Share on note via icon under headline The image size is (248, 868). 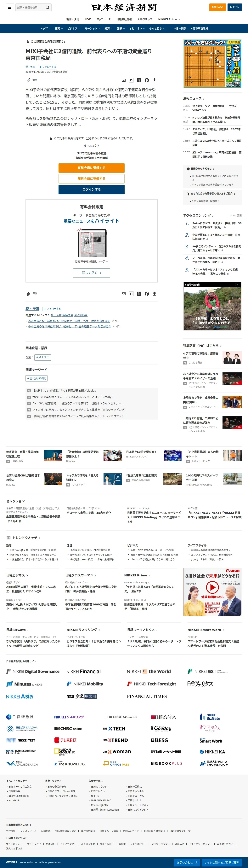[x=131, y=80]
